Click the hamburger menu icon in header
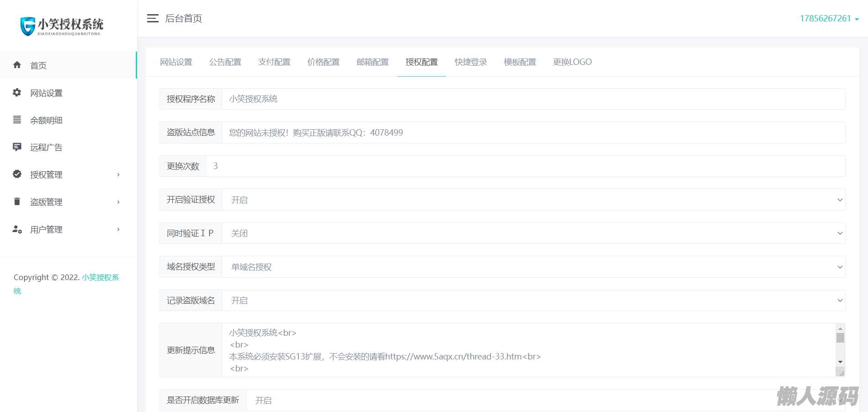Screen dimensions: 868x412 click(x=153, y=18)
